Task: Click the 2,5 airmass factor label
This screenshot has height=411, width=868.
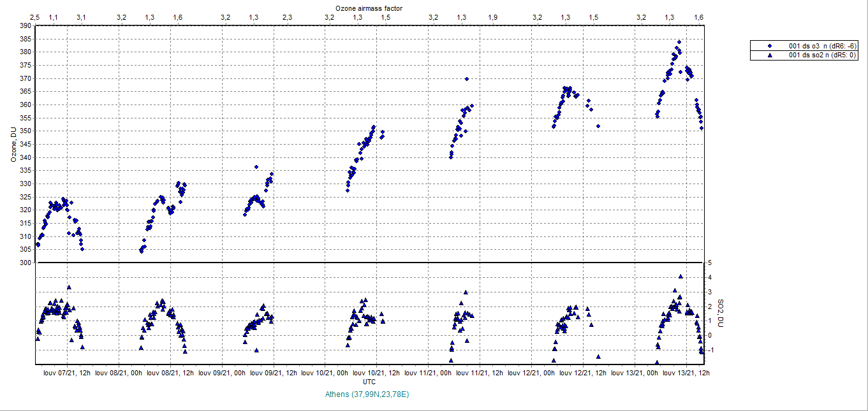Action: point(35,17)
